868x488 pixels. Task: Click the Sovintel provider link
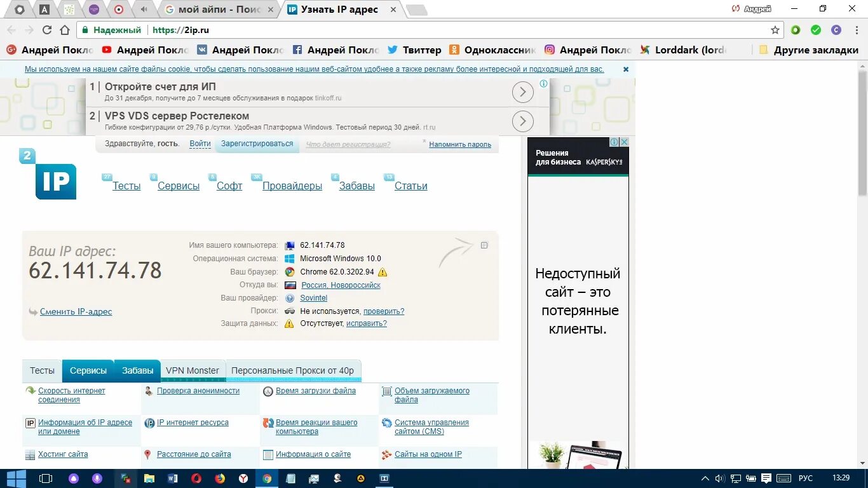(314, 298)
